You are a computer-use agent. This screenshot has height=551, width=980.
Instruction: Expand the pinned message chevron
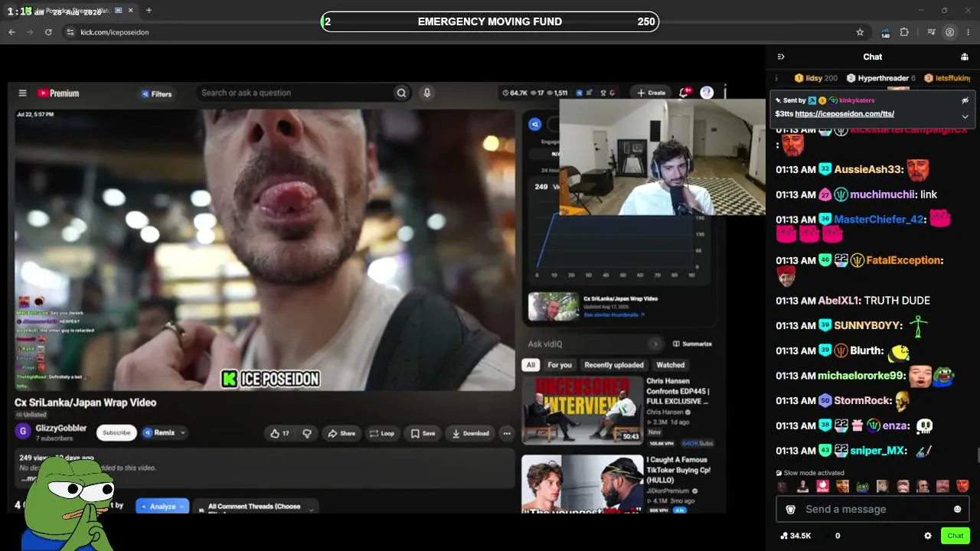pyautogui.click(x=965, y=116)
